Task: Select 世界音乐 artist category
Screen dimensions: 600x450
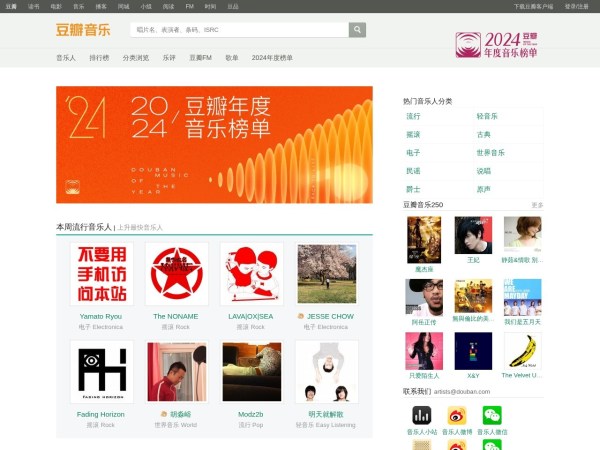Action: tap(491, 153)
